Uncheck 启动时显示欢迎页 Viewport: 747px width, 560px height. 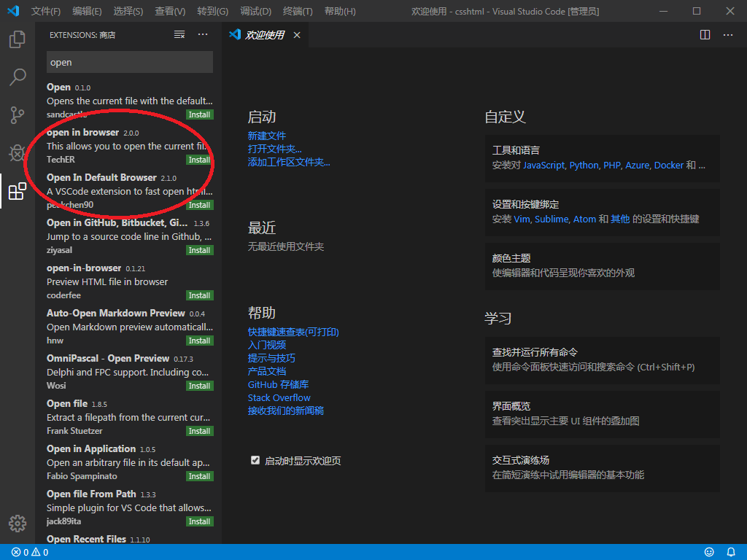255,460
